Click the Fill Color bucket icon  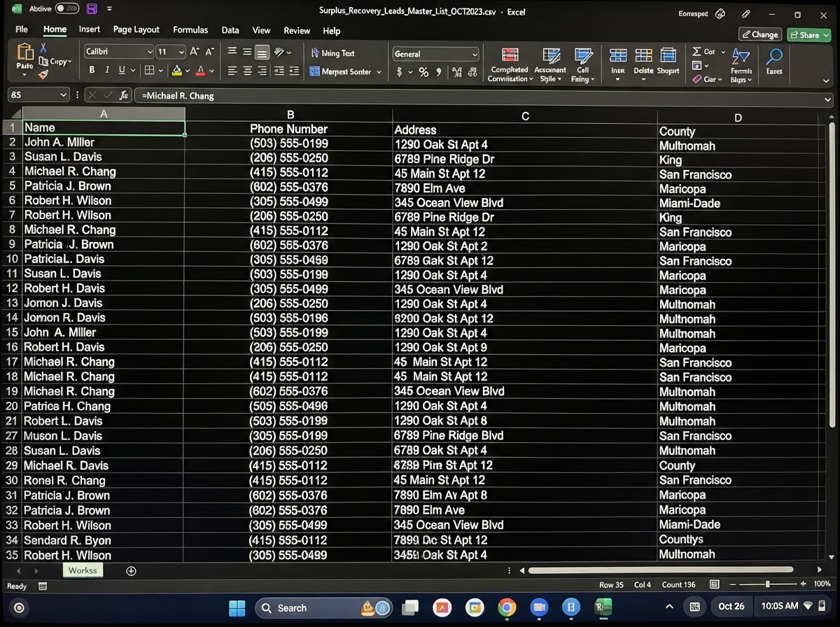point(177,70)
